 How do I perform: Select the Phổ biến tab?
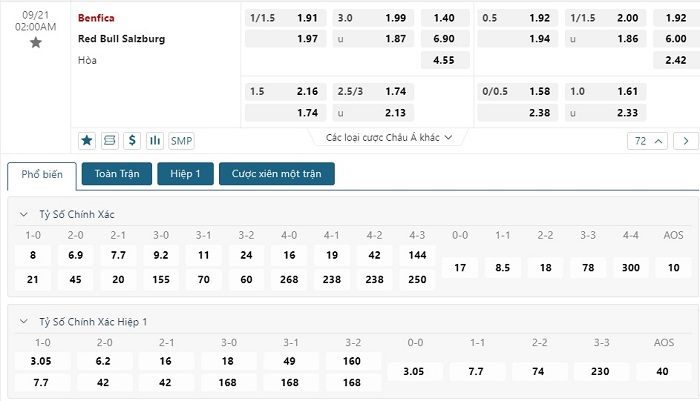42,175
